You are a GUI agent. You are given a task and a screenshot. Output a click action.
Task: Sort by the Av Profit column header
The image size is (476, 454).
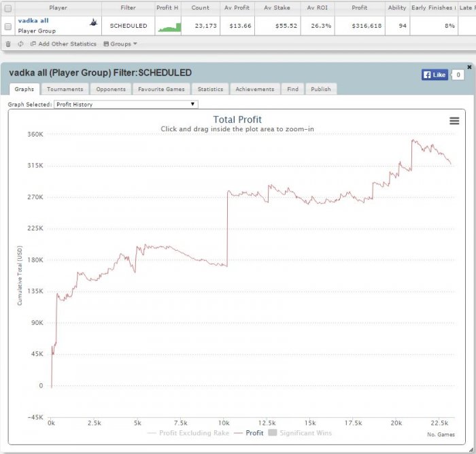237,8
